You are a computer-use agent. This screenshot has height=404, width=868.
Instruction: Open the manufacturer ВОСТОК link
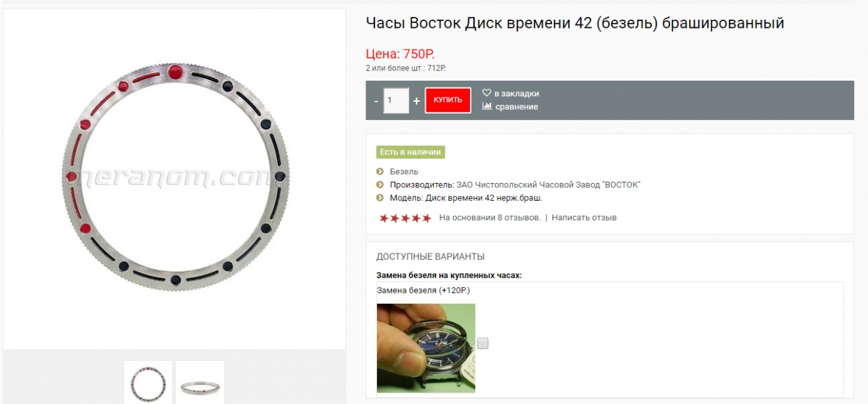point(548,184)
